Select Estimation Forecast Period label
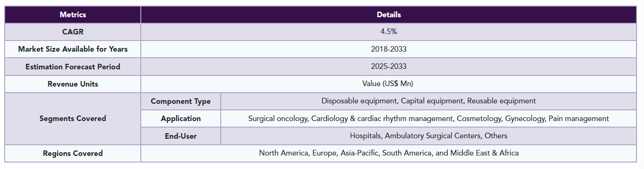Viewport: 644px width, 169px height. click(73, 67)
